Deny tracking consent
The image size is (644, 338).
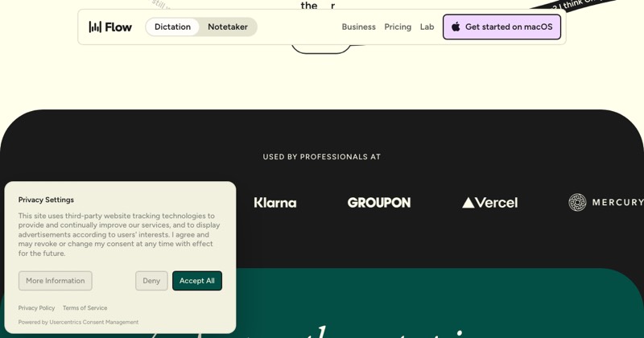tap(151, 281)
